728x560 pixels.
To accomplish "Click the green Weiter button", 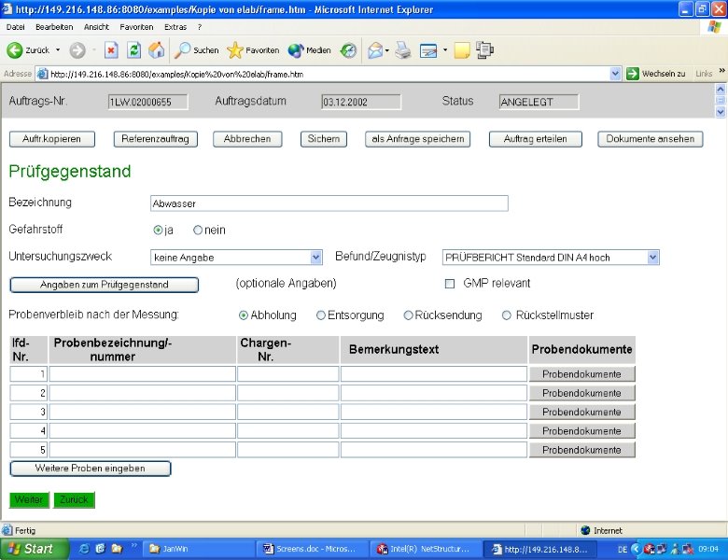I will click(29, 500).
